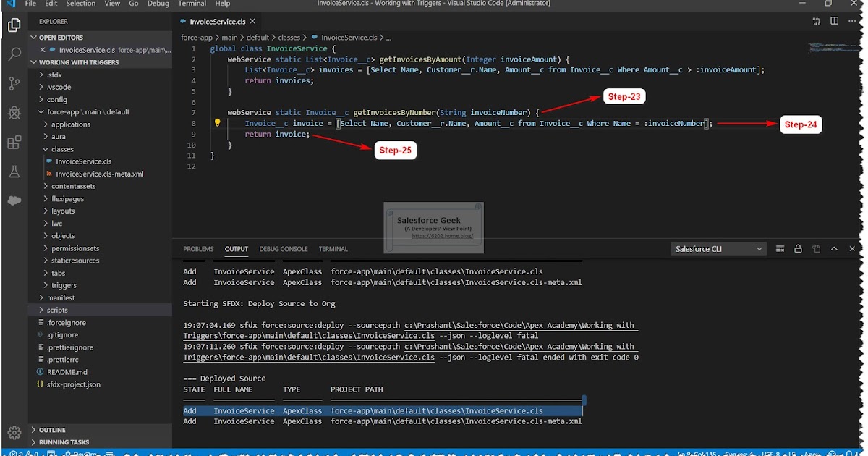Open the Extensions view

14,143
